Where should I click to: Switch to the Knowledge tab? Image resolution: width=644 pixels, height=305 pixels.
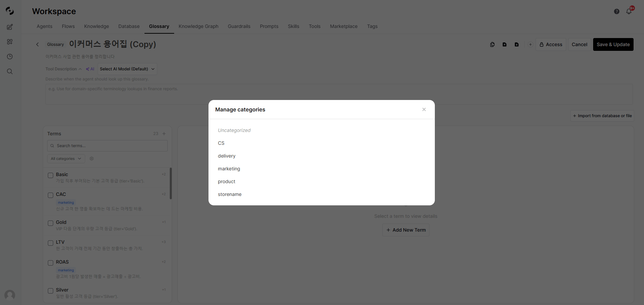tap(97, 26)
